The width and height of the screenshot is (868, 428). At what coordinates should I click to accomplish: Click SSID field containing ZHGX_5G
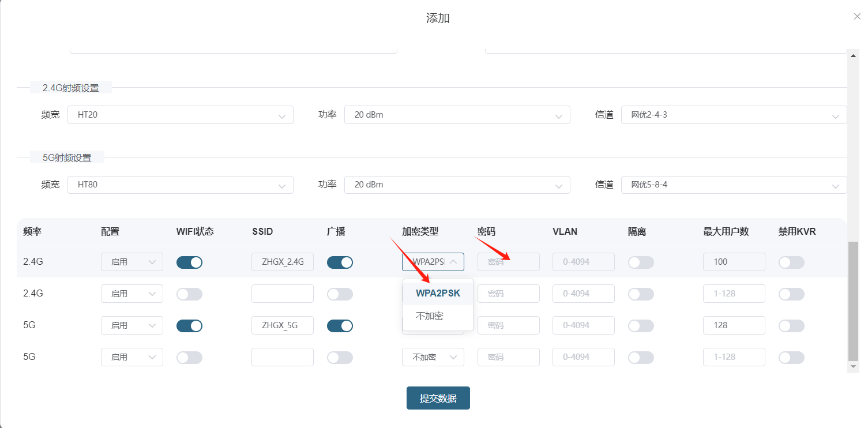coord(282,325)
